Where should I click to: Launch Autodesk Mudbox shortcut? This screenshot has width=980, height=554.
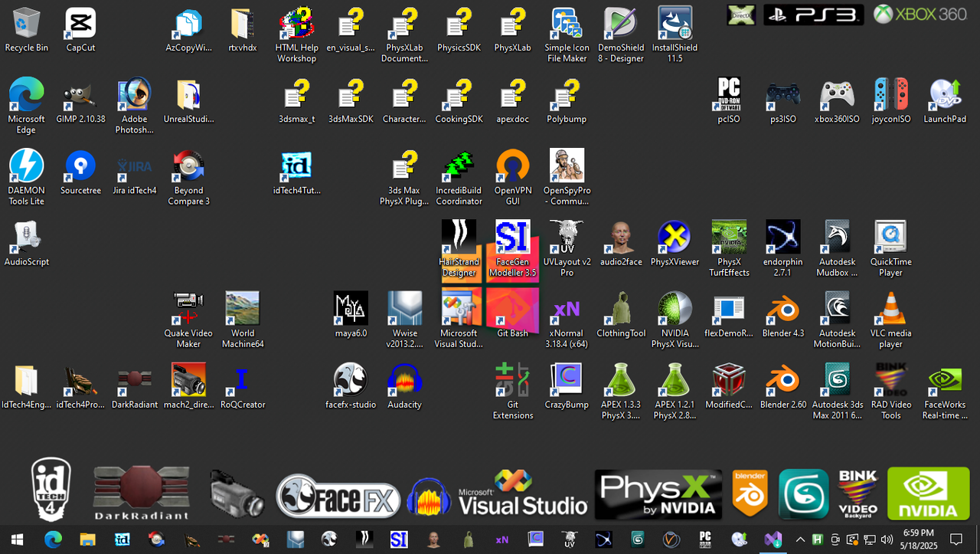click(837, 249)
